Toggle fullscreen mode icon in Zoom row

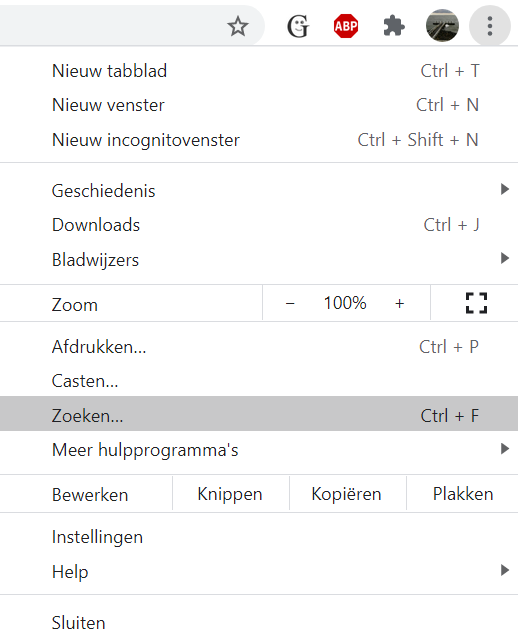point(476,303)
